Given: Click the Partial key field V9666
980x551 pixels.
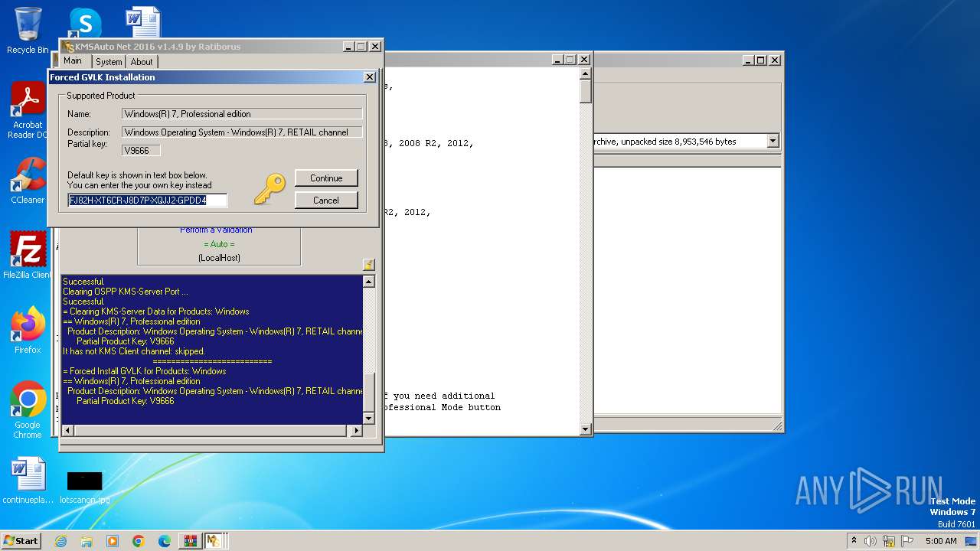Looking at the screenshot, I should tap(141, 151).
